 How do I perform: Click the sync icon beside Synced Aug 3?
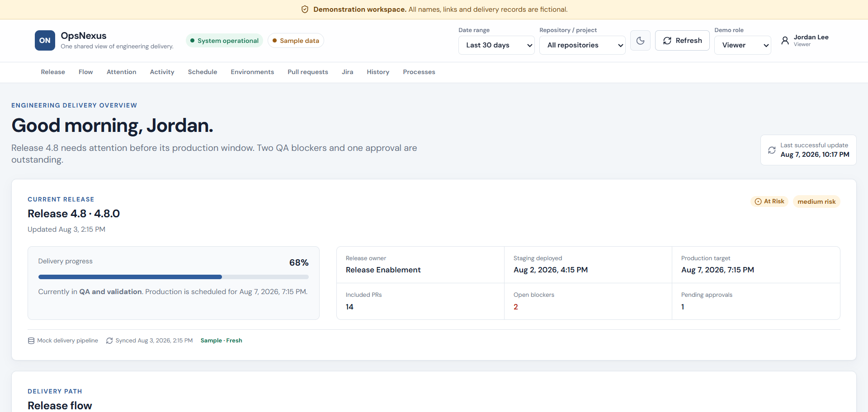[x=109, y=341]
